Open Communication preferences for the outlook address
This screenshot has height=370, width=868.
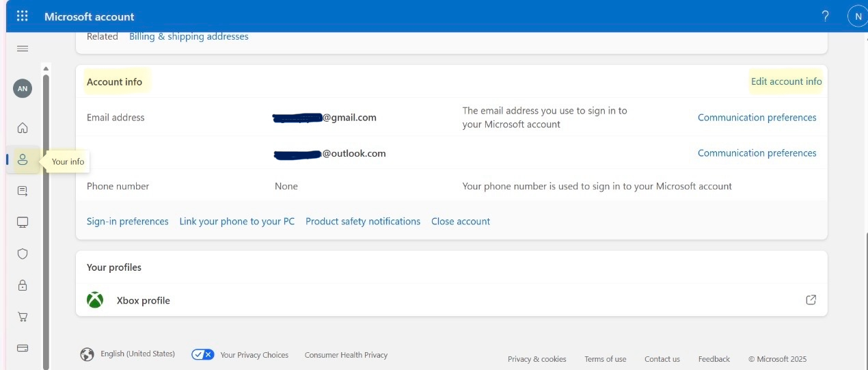(757, 153)
